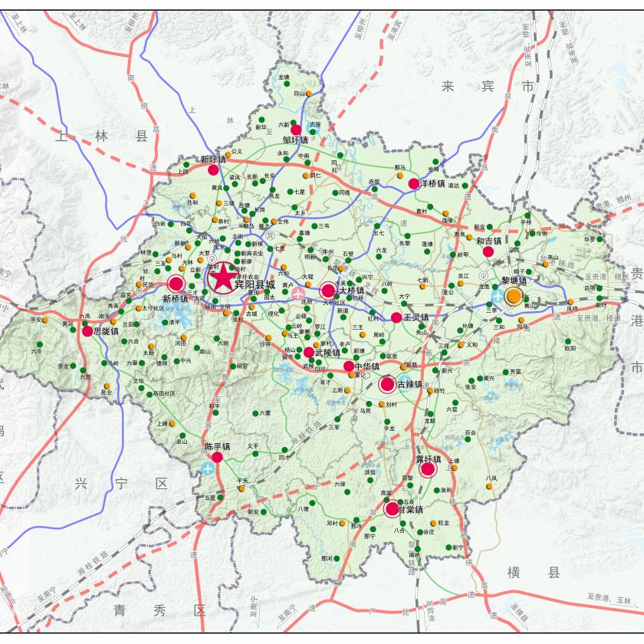Image resolution: width=644 pixels, height=644 pixels.
Task: Click the 兴宁区 region label
Action: [x=121, y=484]
